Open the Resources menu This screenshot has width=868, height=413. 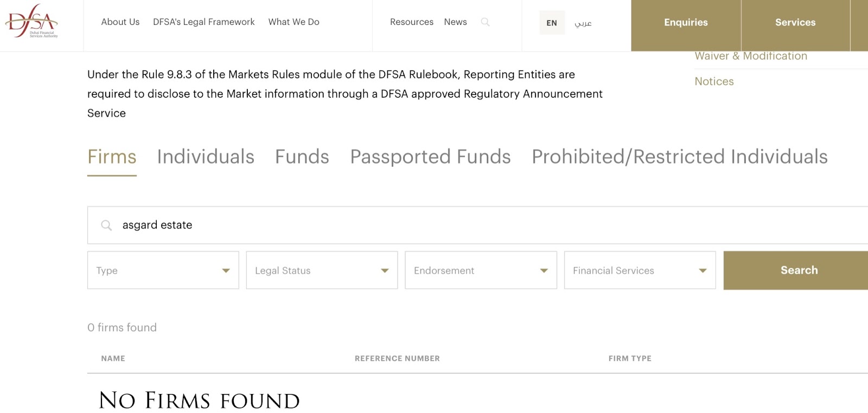coord(412,22)
